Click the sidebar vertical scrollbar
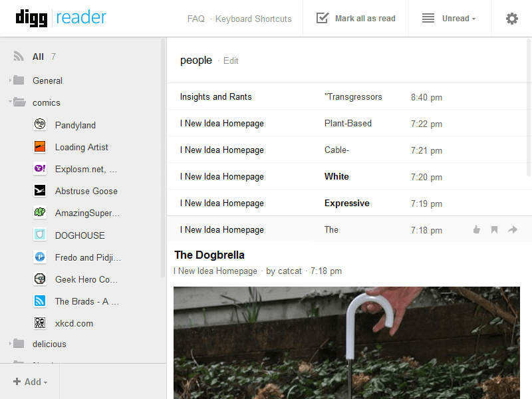The height and width of the screenshot is (399, 532). 163,158
